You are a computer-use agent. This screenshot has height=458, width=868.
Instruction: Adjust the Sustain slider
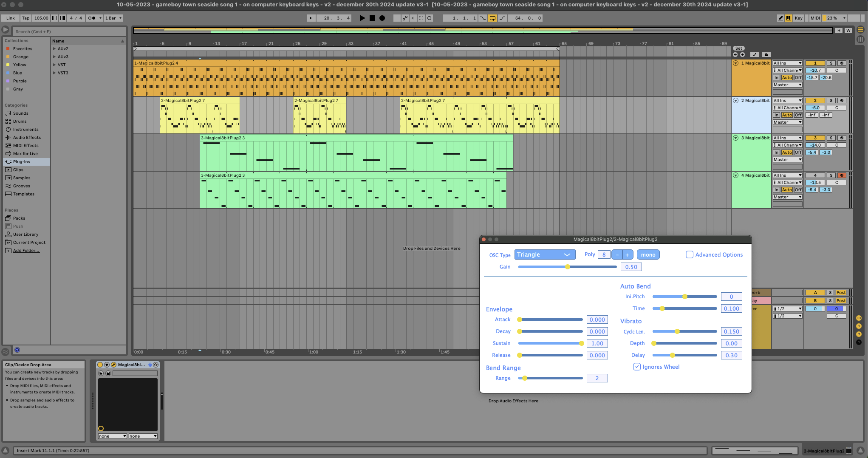tap(550, 343)
